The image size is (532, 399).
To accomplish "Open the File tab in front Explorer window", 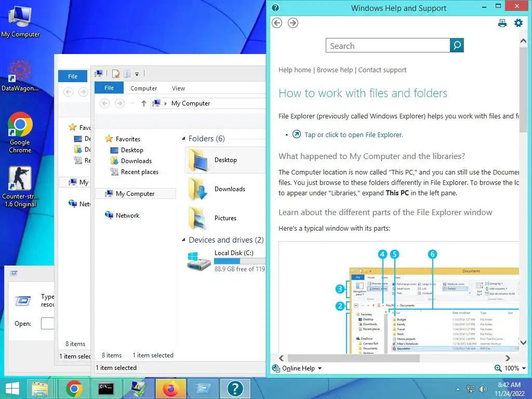I will pos(109,88).
